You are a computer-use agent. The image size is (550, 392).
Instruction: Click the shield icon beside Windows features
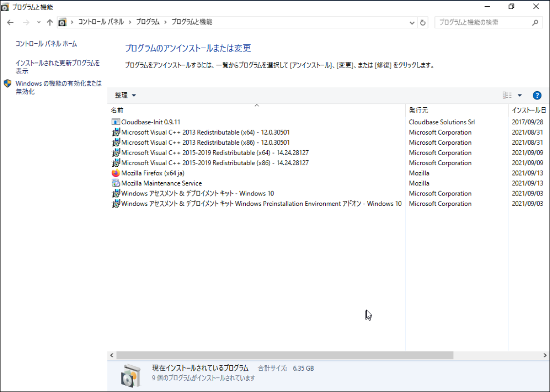coord(7,83)
